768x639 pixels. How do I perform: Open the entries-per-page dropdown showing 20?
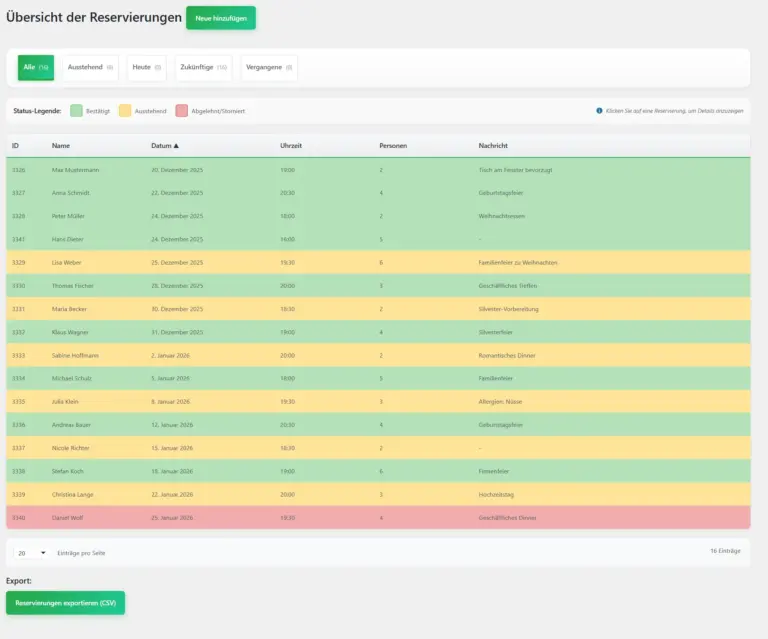(x=31, y=553)
